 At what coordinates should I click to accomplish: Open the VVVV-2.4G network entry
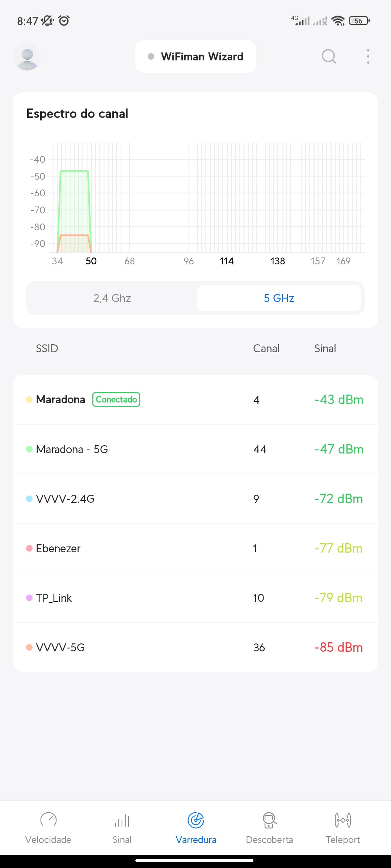(x=195, y=499)
